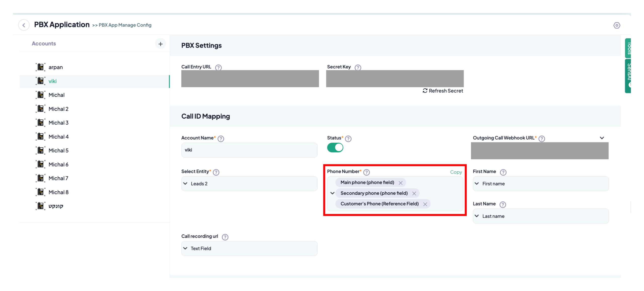Screen dimensions: 644x291
Task: Remove Customer's Phone (Reference Field) tag
Action: click(x=425, y=204)
